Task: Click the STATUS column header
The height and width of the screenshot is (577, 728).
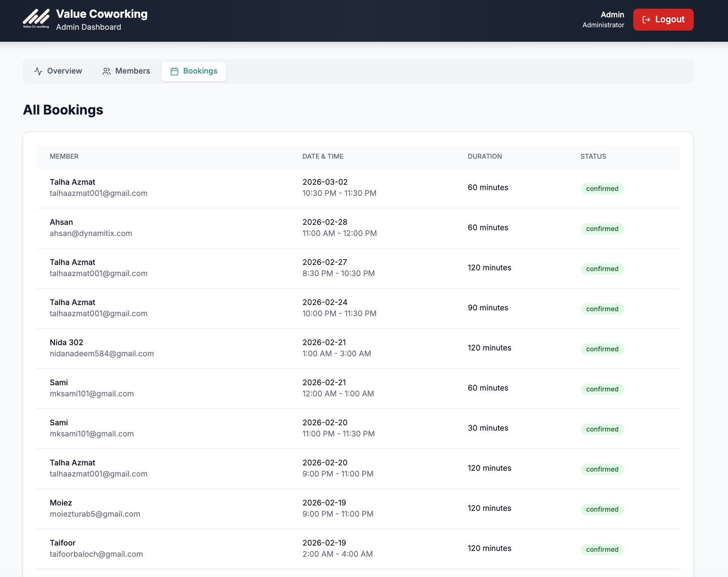Action: pos(593,156)
